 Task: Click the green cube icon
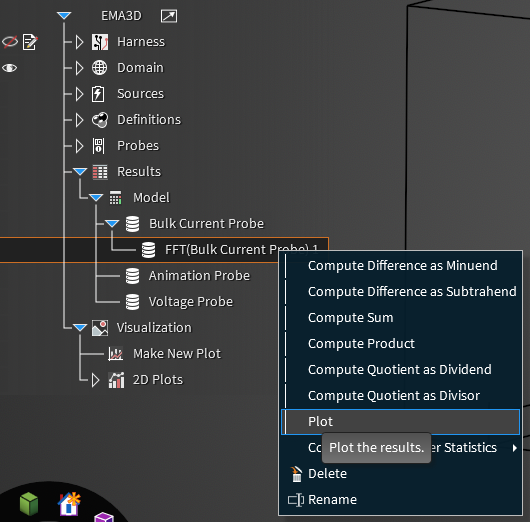(x=29, y=504)
